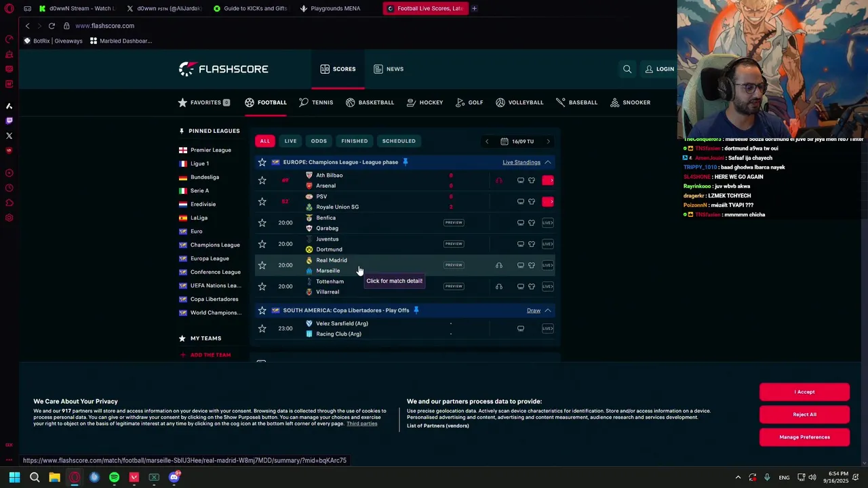Star the Juventus vs Dortmund match
The image size is (868, 488).
point(262,244)
